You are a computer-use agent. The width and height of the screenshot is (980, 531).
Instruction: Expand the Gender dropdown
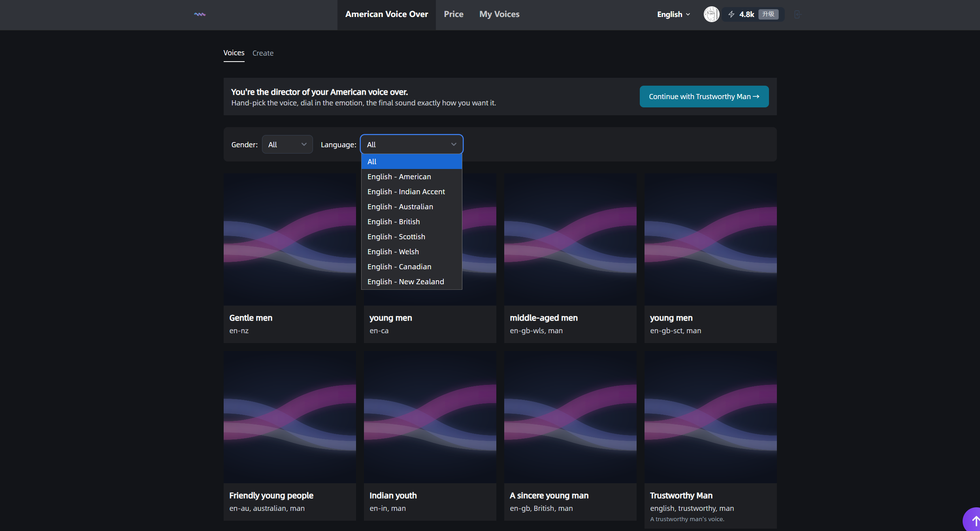tap(287, 144)
